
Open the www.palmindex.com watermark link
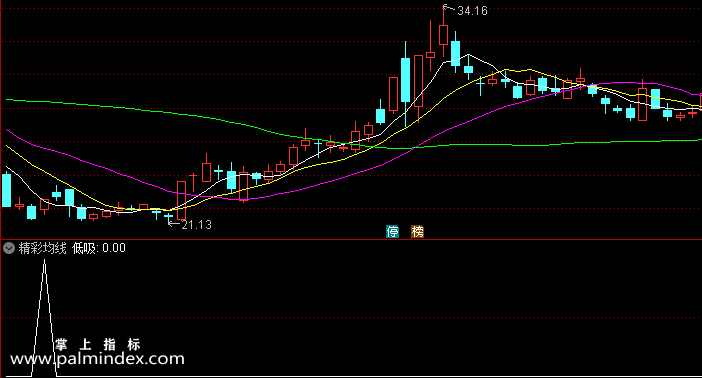(x=97, y=358)
